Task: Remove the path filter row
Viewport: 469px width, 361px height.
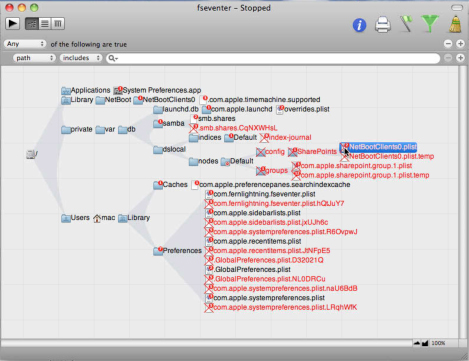Action: tap(448, 58)
